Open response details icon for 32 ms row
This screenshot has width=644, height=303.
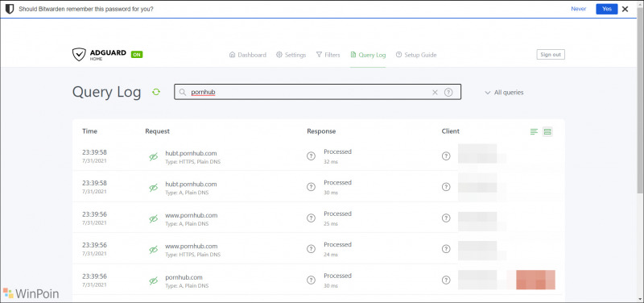pos(311,156)
